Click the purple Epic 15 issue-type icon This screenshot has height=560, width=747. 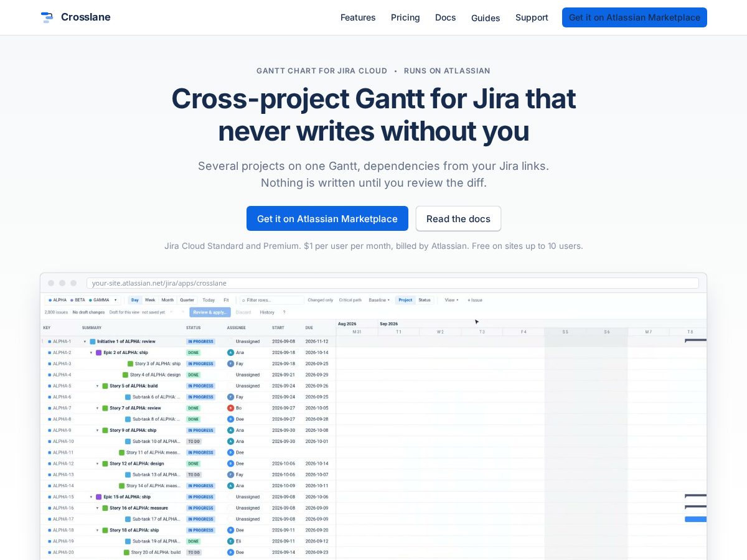tap(99, 497)
